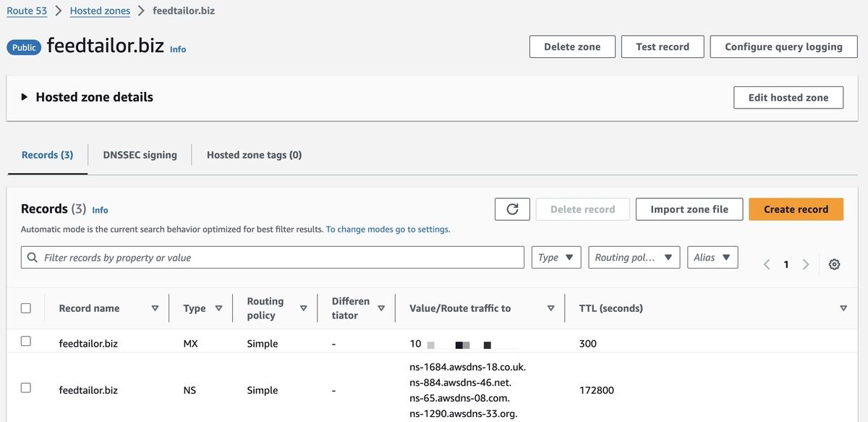
Task: Open the Alias filter dropdown
Action: pos(712,258)
